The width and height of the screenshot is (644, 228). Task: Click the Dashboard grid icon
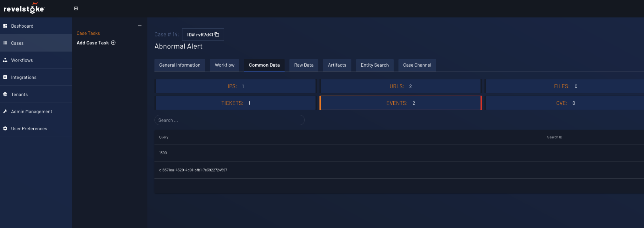tap(5, 26)
